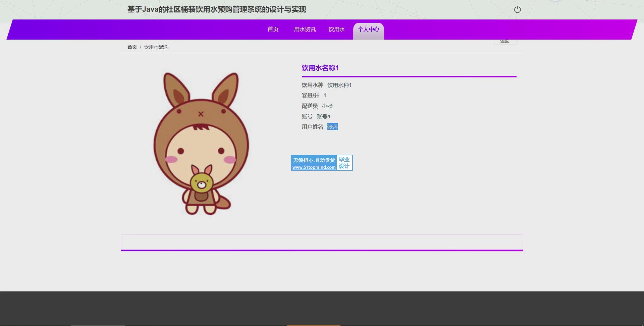Click the 饮用水种1 water type value

tap(339, 85)
